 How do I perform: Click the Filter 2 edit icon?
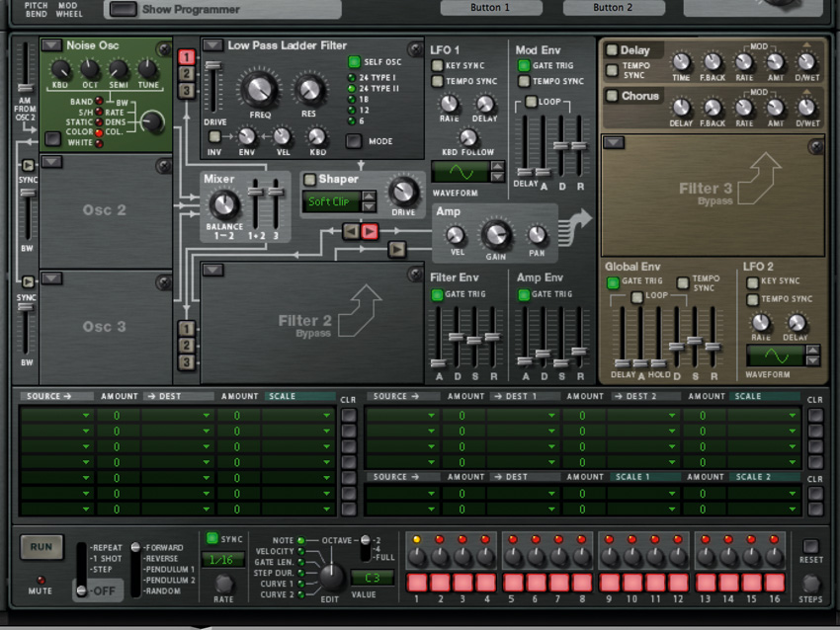point(415,275)
